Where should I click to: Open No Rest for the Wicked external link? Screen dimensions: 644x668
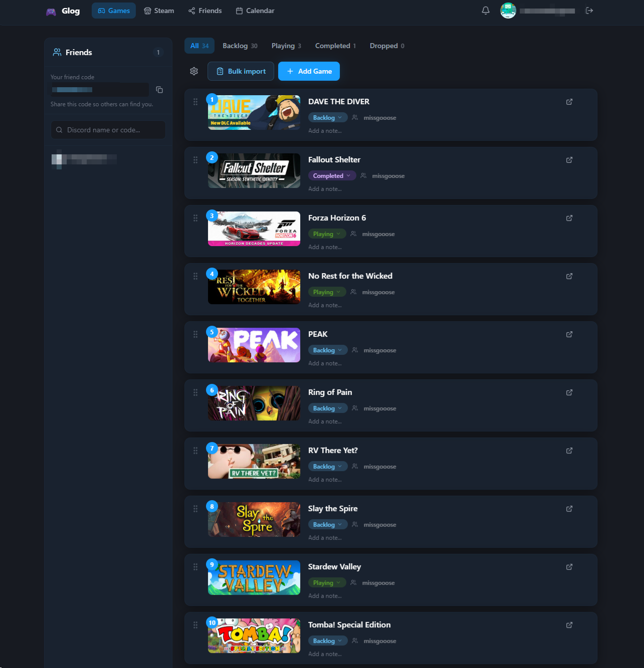coord(569,276)
